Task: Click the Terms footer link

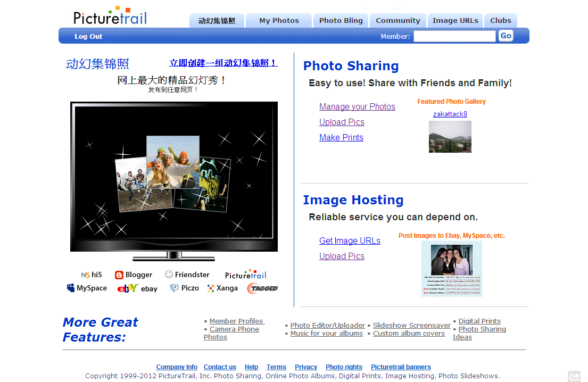Action: (276, 367)
